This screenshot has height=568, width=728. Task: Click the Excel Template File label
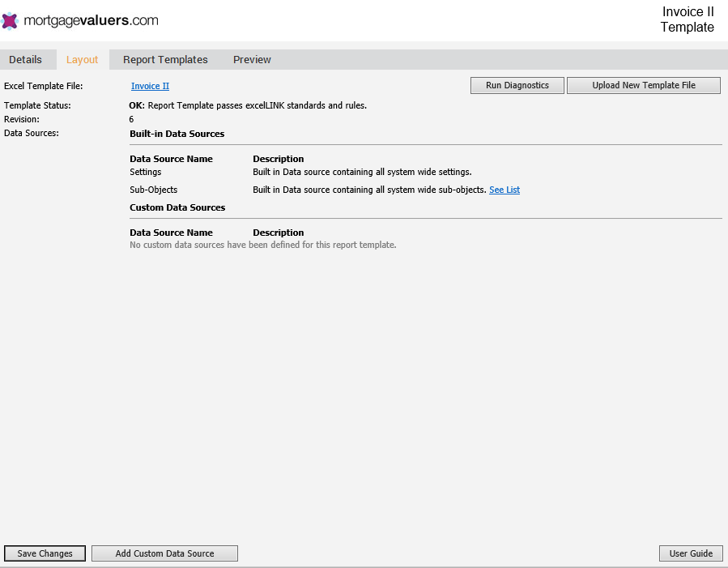pyautogui.click(x=43, y=86)
